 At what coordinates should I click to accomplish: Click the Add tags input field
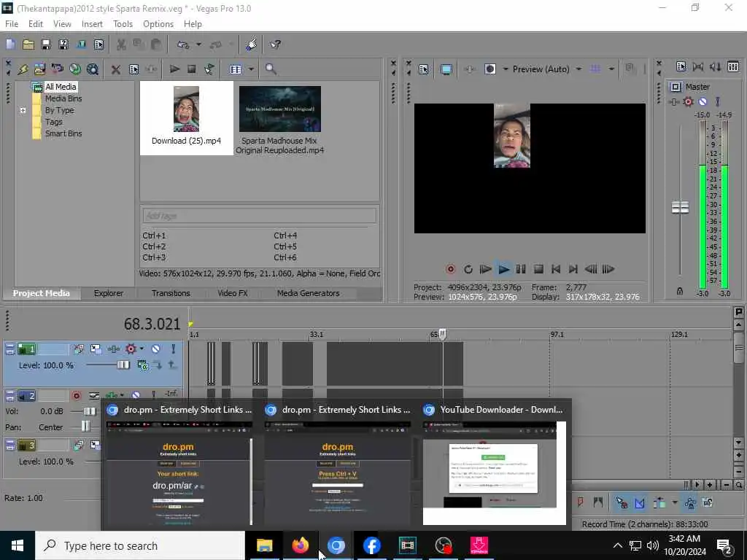(259, 216)
